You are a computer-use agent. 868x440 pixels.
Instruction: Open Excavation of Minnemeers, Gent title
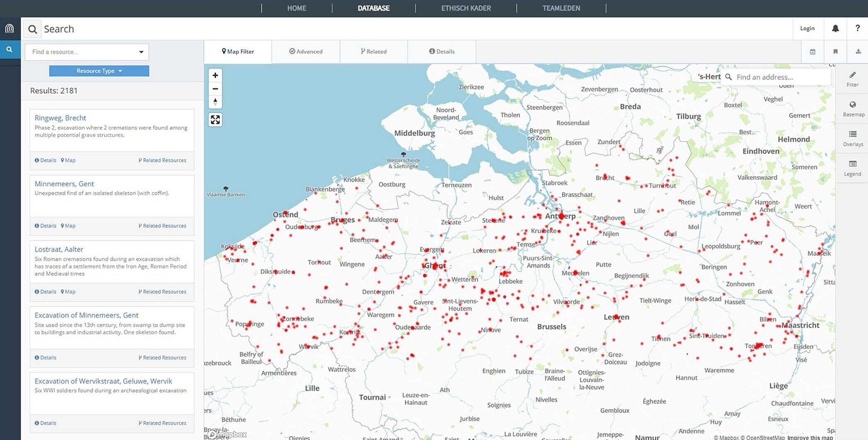click(x=87, y=315)
